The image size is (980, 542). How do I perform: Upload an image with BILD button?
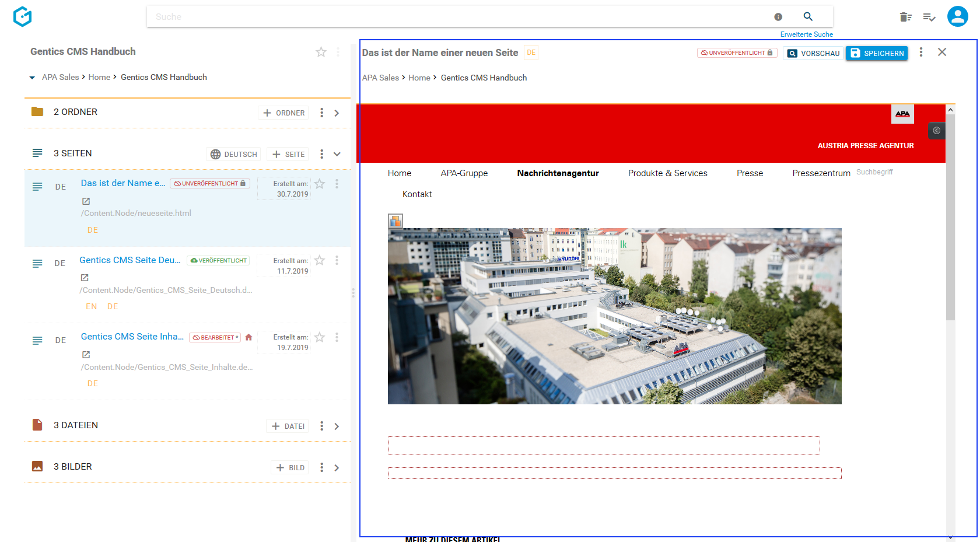click(290, 467)
